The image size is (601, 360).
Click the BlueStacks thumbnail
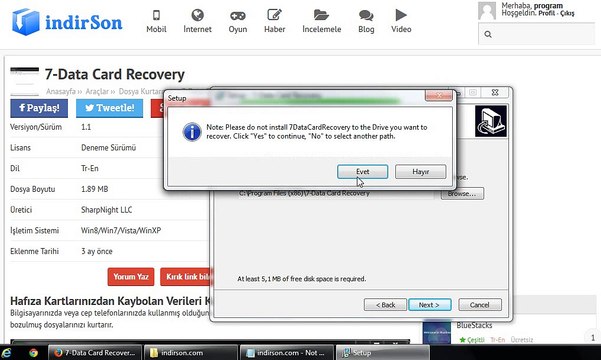pos(437,332)
